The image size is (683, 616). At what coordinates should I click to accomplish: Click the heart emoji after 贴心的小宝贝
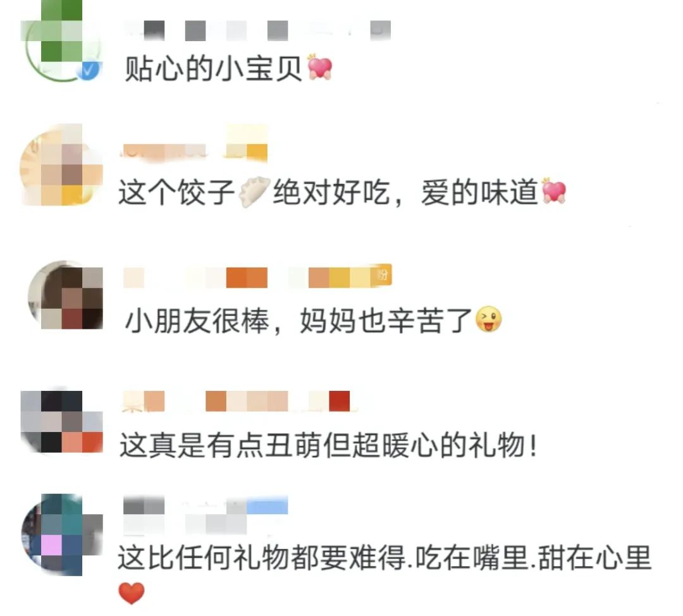(320, 68)
